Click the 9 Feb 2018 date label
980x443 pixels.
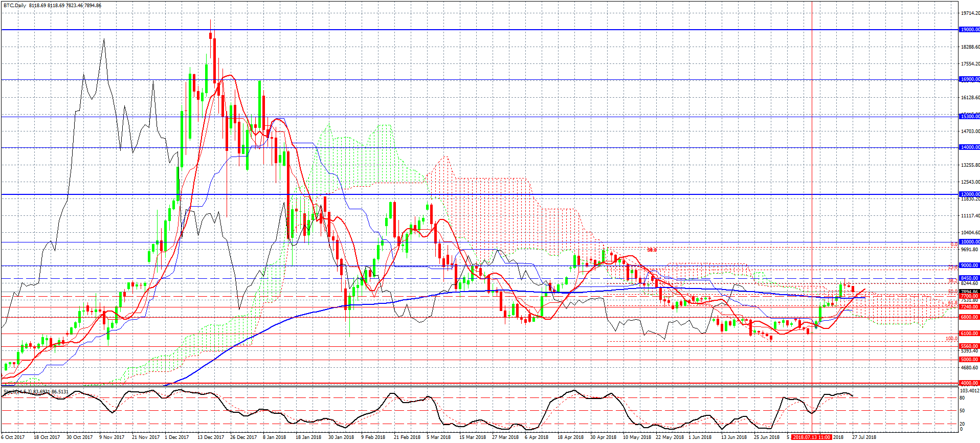373,437
